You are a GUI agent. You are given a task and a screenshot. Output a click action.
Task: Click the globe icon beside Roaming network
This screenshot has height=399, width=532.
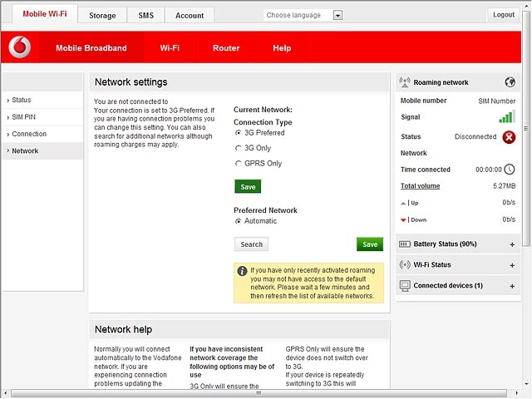[x=510, y=82]
